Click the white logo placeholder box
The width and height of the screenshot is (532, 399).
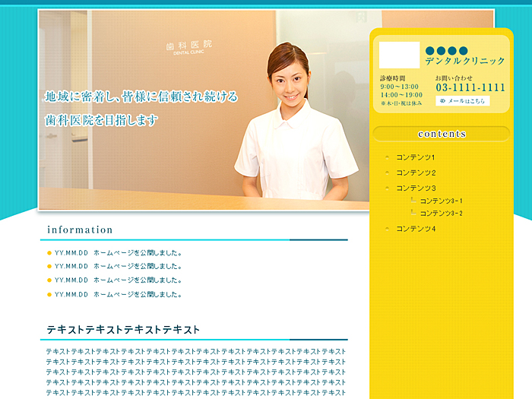pos(399,55)
